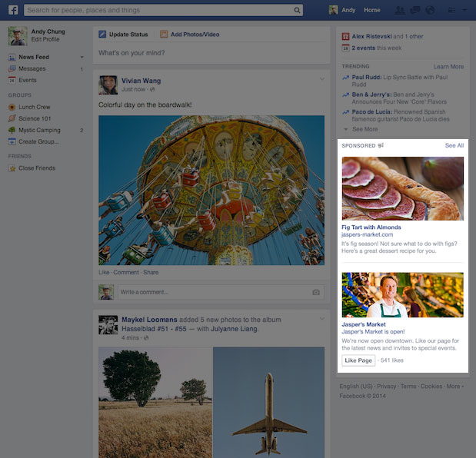Click the search magnifier icon
Viewport: 476px width, 458px height.
coord(298,11)
